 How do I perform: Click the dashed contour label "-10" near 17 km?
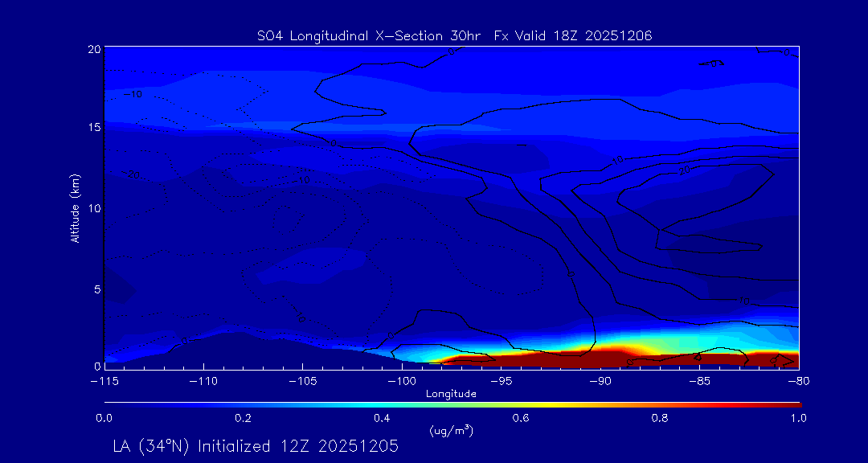[x=133, y=94]
